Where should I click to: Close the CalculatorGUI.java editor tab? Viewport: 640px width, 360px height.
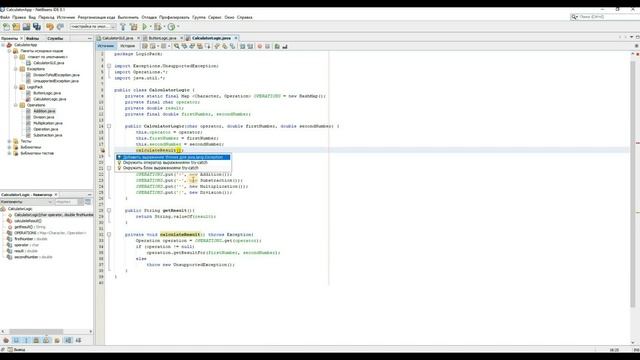138,38
